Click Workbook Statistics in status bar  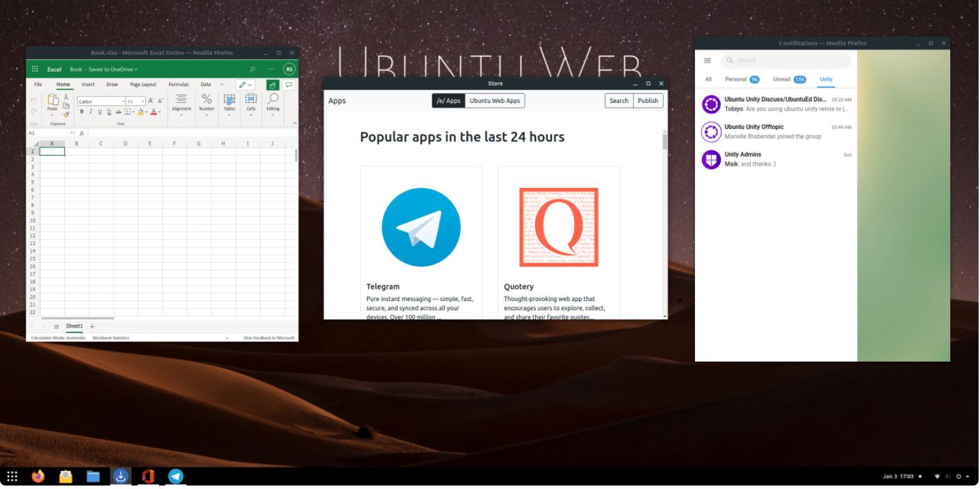tap(111, 338)
